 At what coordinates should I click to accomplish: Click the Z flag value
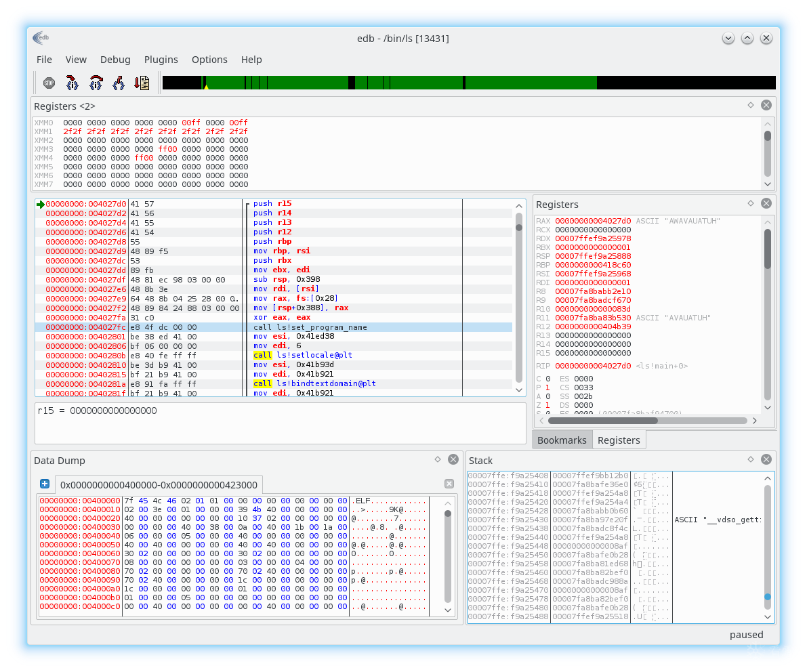(547, 405)
